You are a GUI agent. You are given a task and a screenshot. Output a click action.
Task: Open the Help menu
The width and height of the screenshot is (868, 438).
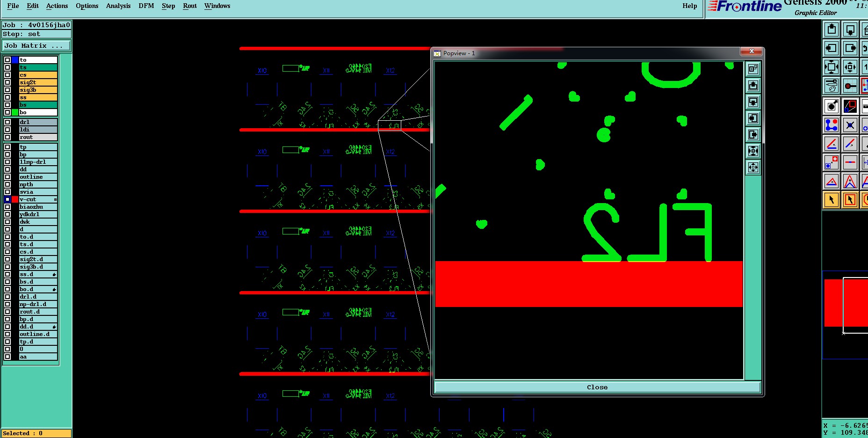click(689, 6)
